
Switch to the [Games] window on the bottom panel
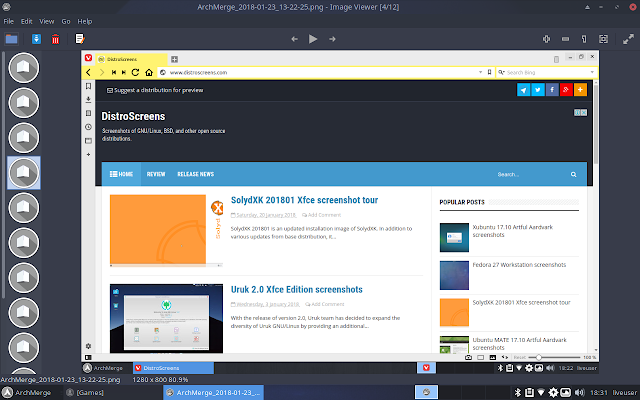[85, 393]
